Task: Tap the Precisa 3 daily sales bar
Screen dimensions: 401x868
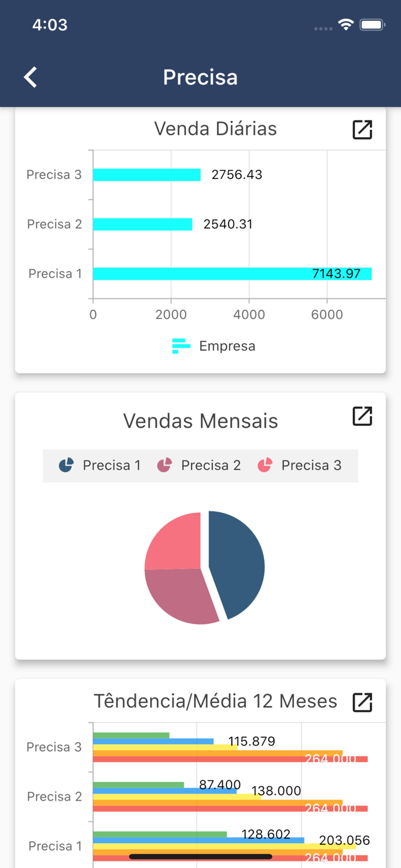Action: click(146, 175)
